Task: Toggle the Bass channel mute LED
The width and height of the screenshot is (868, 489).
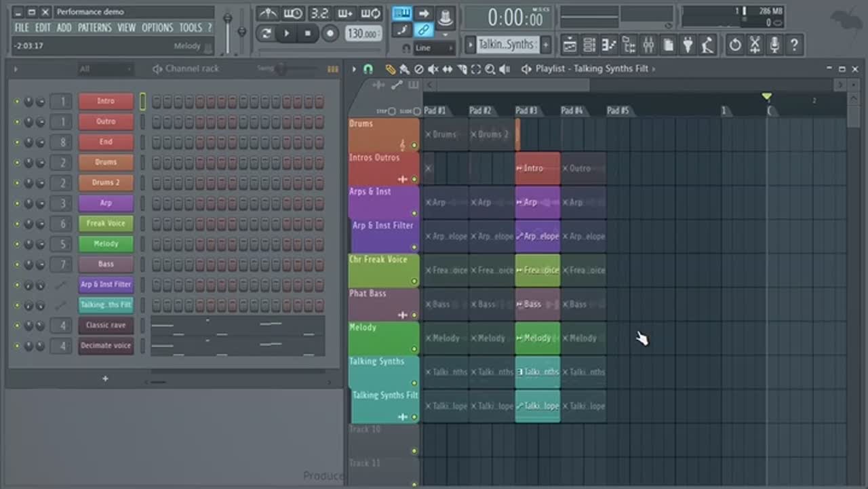Action: coord(17,265)
